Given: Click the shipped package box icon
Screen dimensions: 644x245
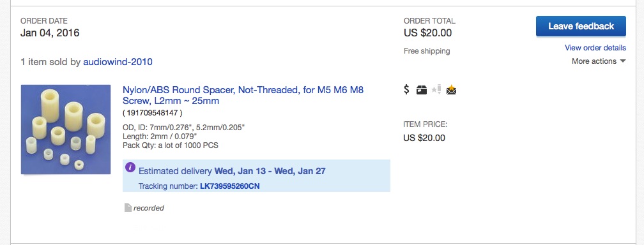Looking at the screenshot, I should pyautogui.click(x=422, y=90).
